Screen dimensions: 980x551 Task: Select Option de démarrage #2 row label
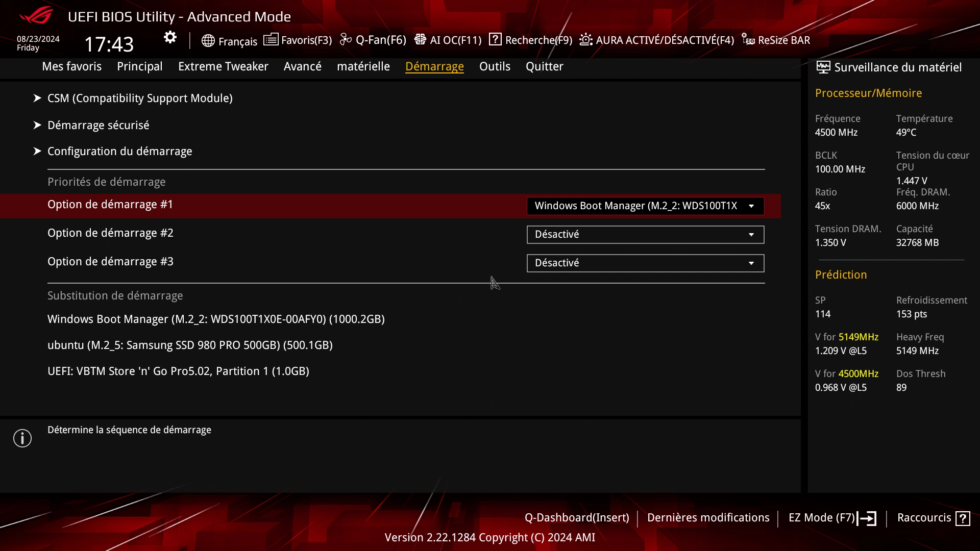pos(110,233)
